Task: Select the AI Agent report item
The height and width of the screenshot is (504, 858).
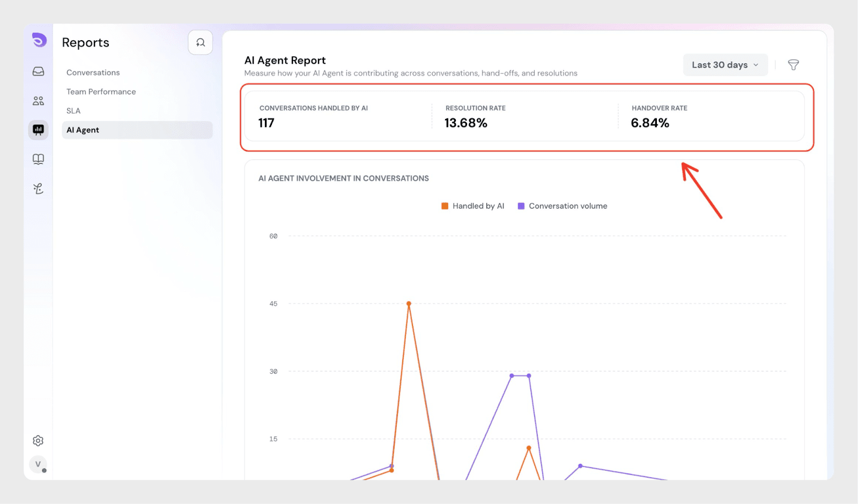Action: click(x=83, y=130)
